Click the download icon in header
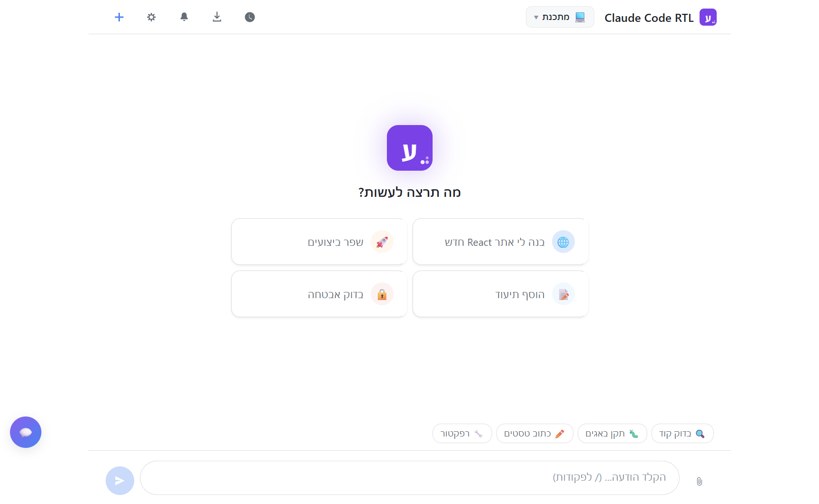The width and height of the screenshot is (819, 504). pos(217,17)
